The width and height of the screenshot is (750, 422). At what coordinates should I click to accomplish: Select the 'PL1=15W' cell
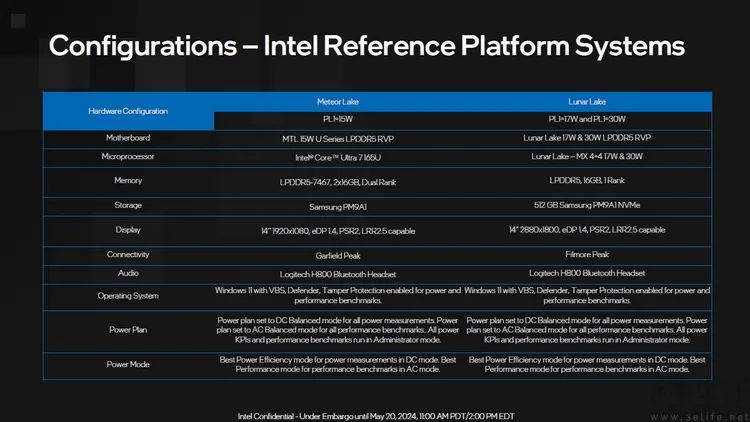click(x=338, y=119)
